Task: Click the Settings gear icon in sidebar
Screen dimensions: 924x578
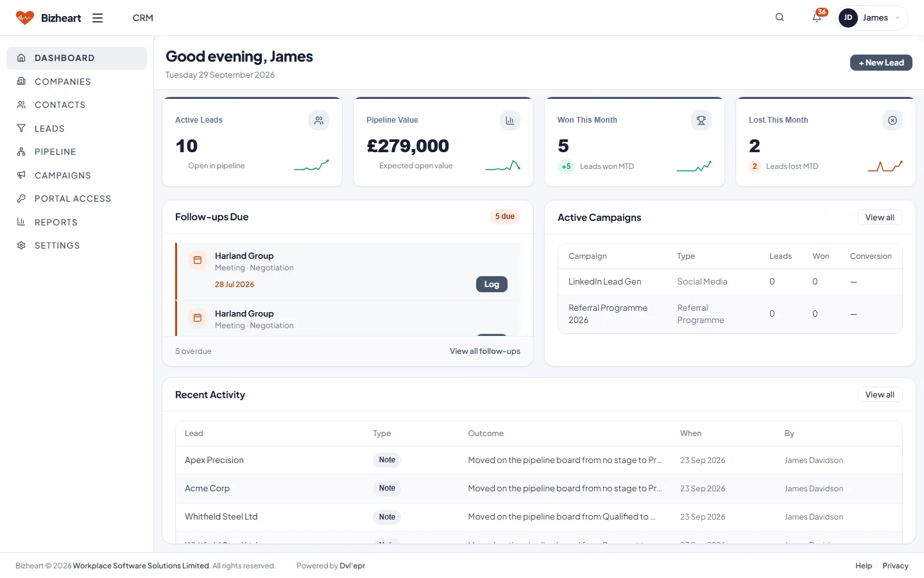Action: tap(21, 245)
